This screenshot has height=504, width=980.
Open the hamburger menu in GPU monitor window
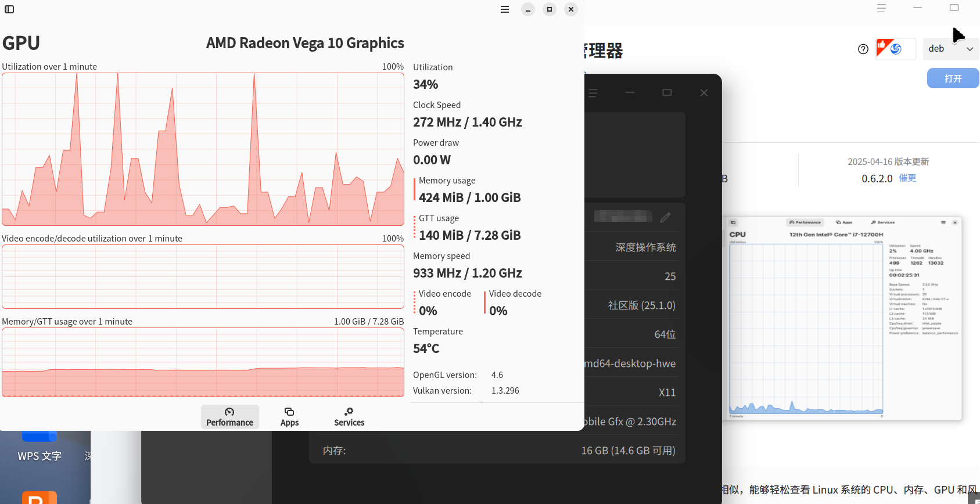(x=505, y=9)
